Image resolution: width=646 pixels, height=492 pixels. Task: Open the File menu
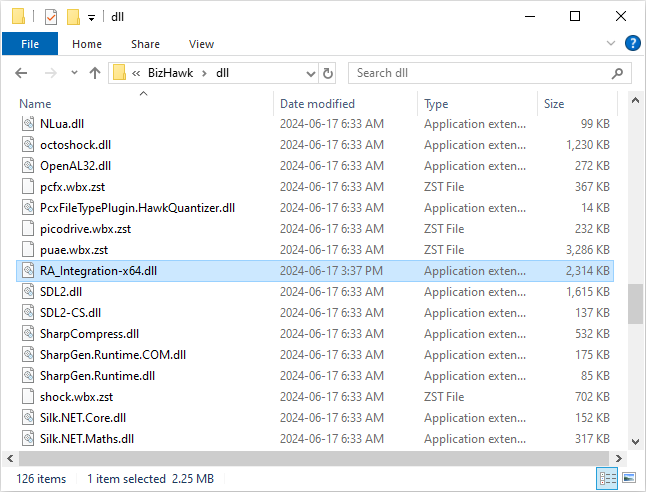(30, 44)
